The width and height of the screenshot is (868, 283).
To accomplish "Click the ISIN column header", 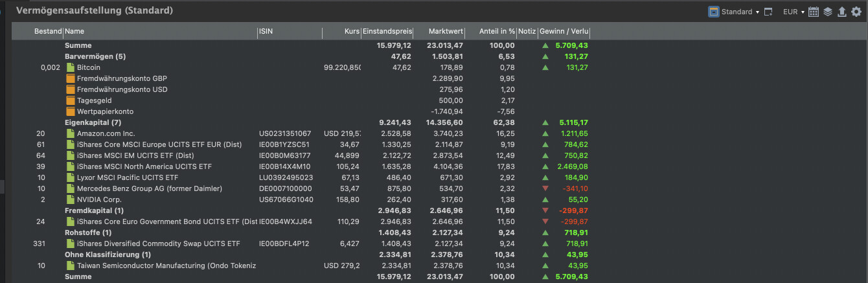I will pos(266,31).
